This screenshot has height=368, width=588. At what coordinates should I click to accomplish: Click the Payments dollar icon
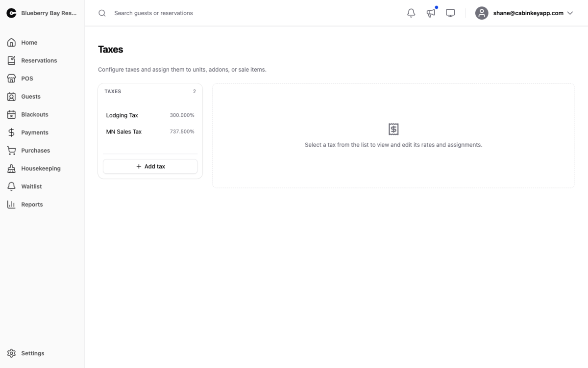click(x=11, y=132)
